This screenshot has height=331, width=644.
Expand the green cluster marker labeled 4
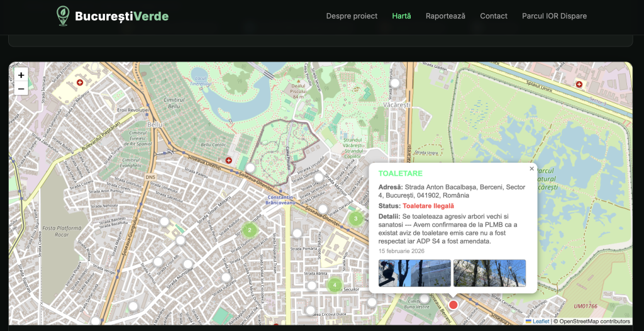tap(335, 285)
